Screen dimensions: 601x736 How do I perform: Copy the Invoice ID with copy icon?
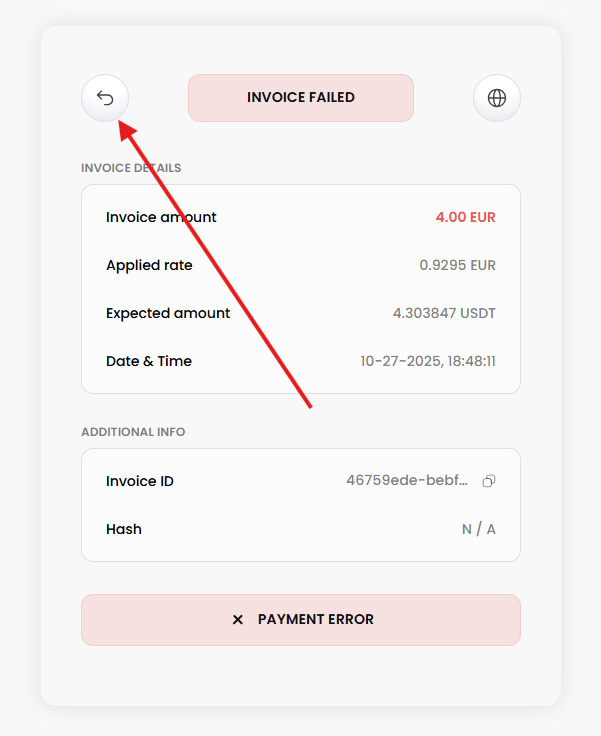pos(489,481)
